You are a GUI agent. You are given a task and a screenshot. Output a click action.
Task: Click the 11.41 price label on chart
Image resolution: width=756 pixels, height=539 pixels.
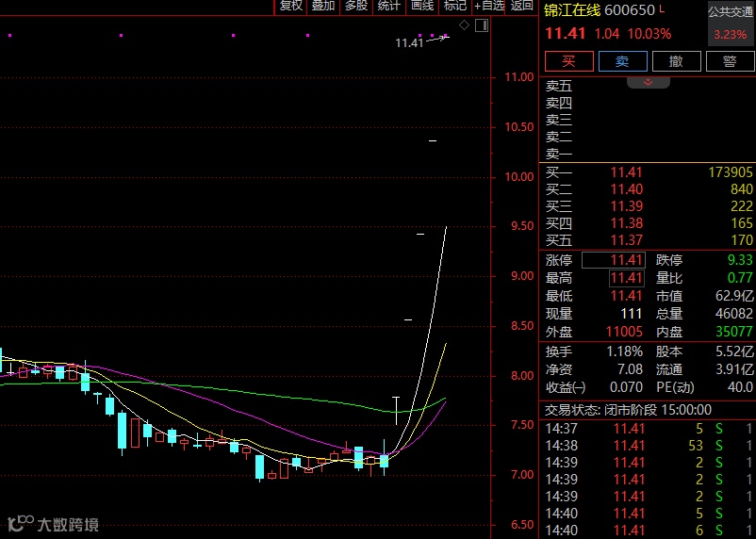(409, 43)
